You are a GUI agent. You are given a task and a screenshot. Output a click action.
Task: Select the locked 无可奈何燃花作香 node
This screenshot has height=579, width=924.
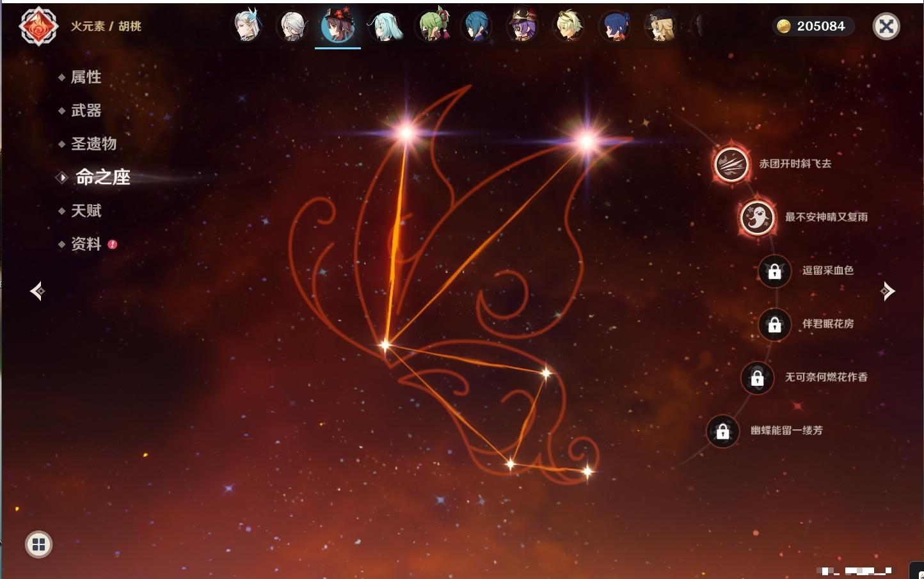[x=757, y=378]
